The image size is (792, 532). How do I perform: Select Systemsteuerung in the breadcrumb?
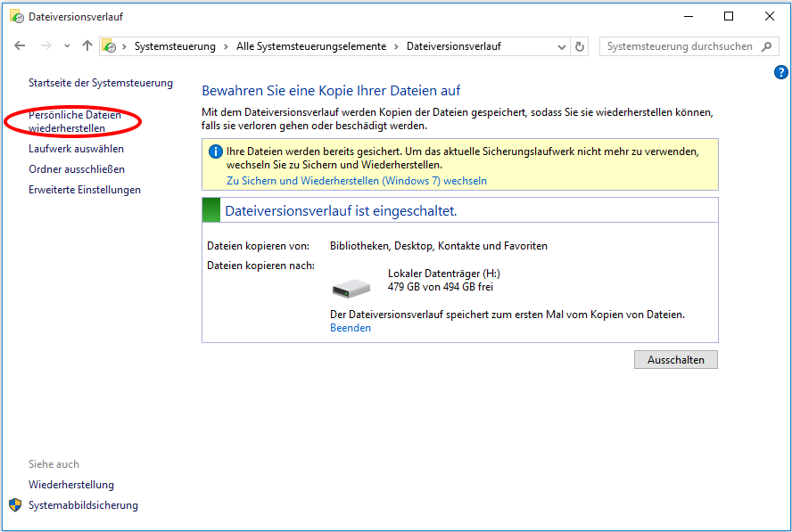[x=175, y=46]
